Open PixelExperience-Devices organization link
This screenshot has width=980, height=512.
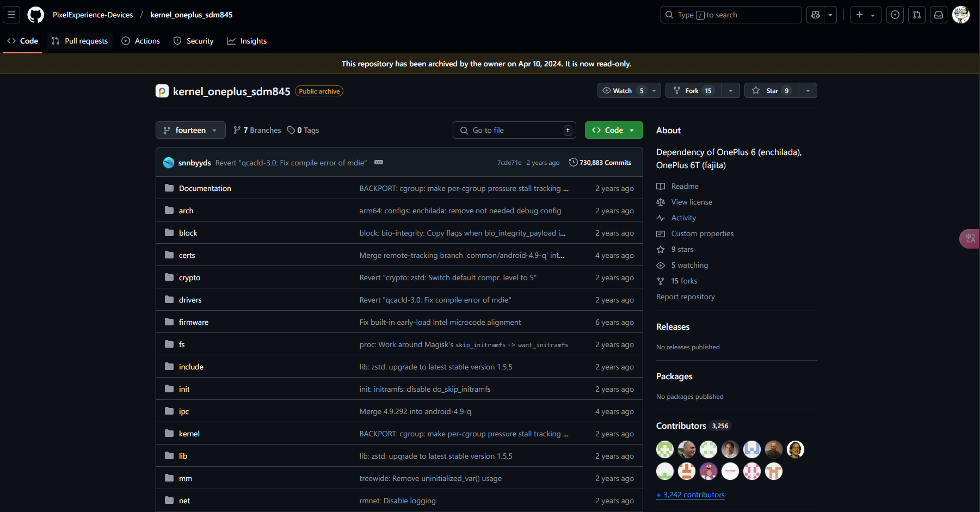(93, 15)
